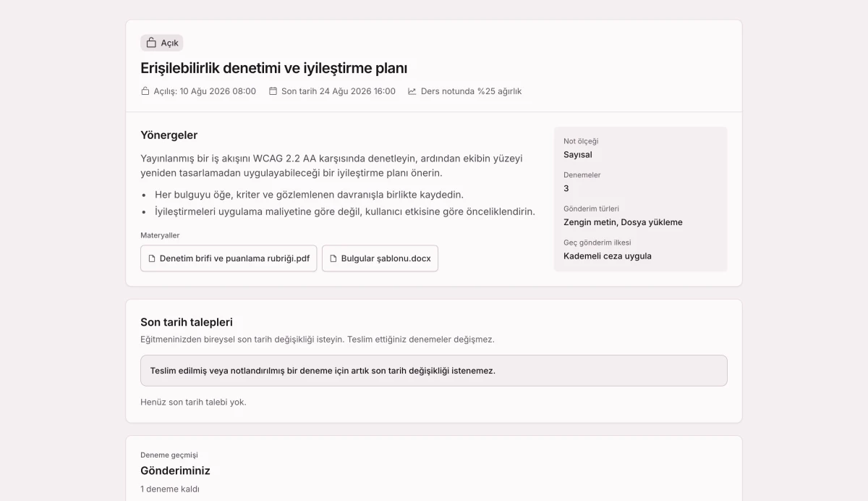Click the notice starting Teslim edilmiş veya notlandırılmış
This screenshot has height=501, width=868.
tap(434, 371)
